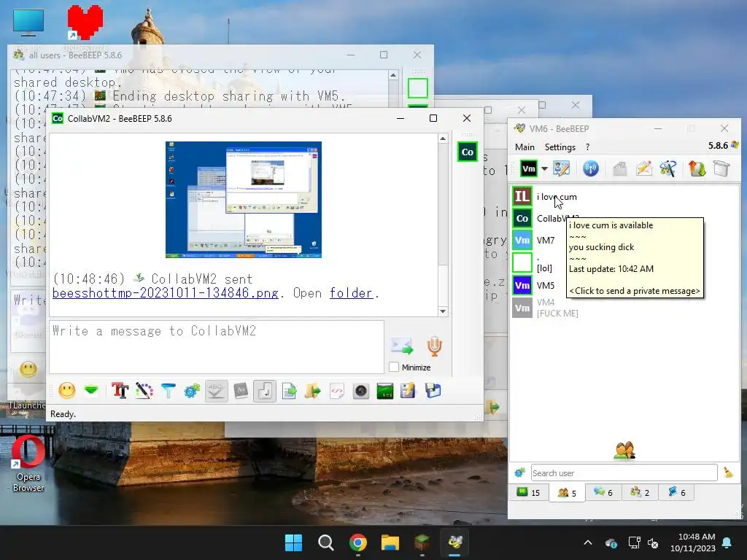Click the send file document icon

(x=289, y=391)
